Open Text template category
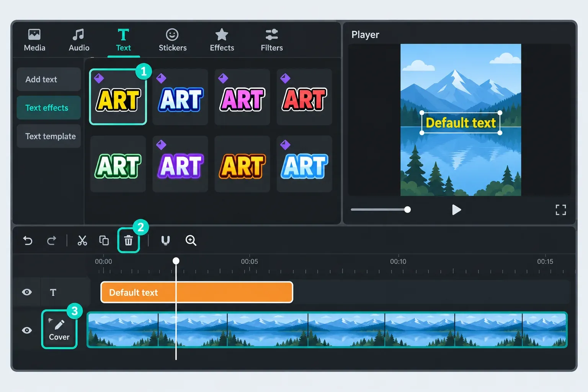The image size is (588, 392). click(x=49, y=136)
